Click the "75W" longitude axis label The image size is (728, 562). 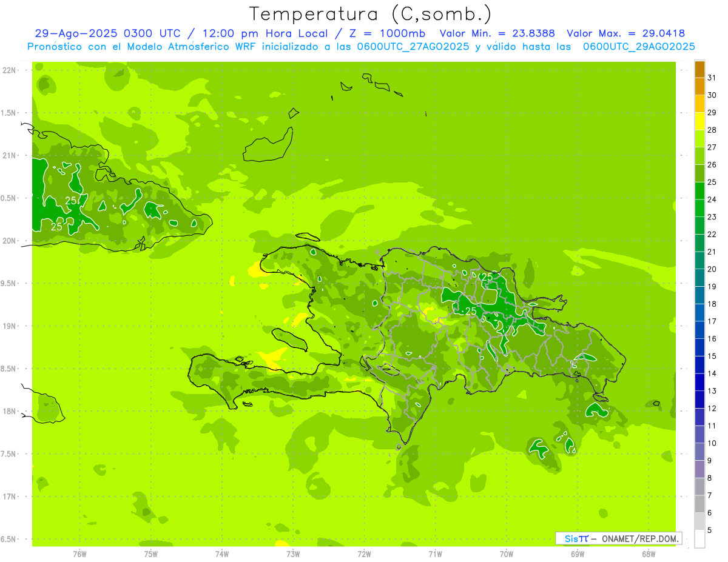tap(151, 554)
